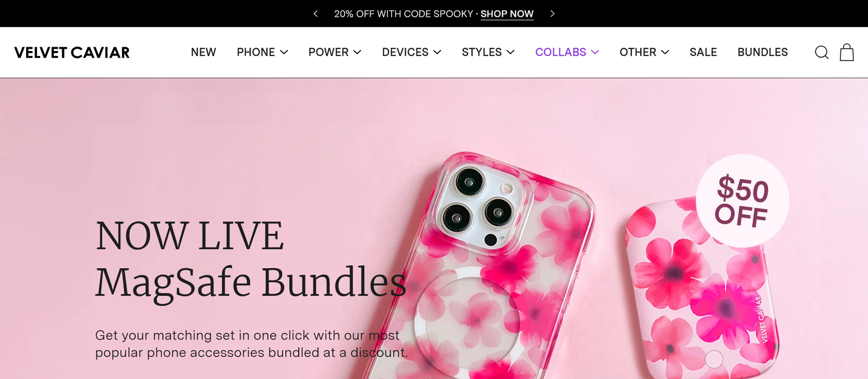The image size is (868, 379).
Task: Open the COLLABS dropdown menu
Action: (567, 52)
